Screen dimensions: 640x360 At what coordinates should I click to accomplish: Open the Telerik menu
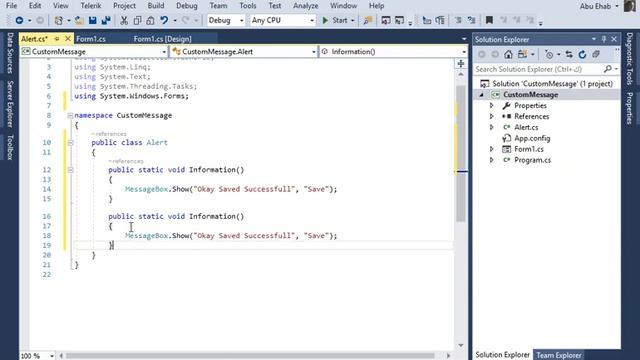pos(91,6)
